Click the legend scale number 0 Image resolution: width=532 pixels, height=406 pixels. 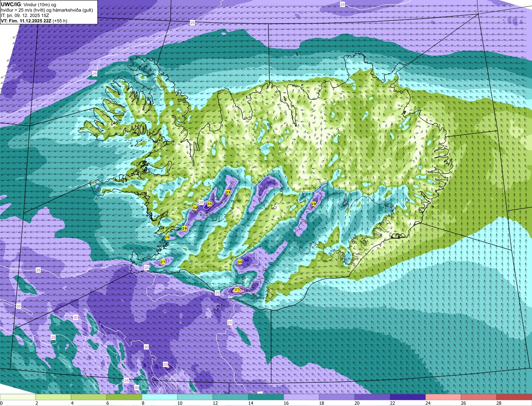1,403
